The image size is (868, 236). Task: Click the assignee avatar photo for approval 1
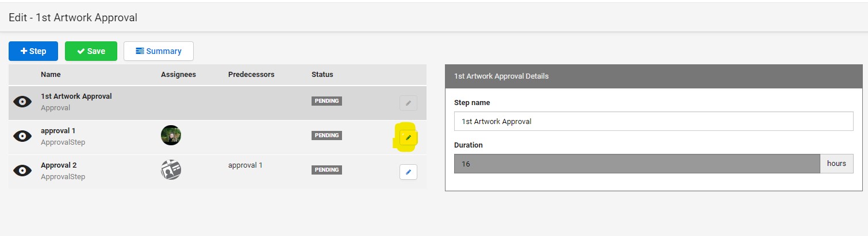coord(171,136)
